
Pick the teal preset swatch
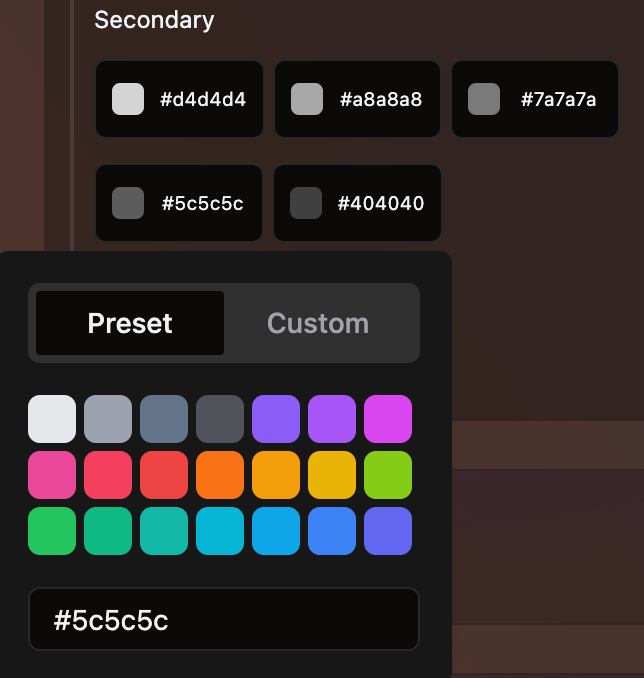point(164,531)
